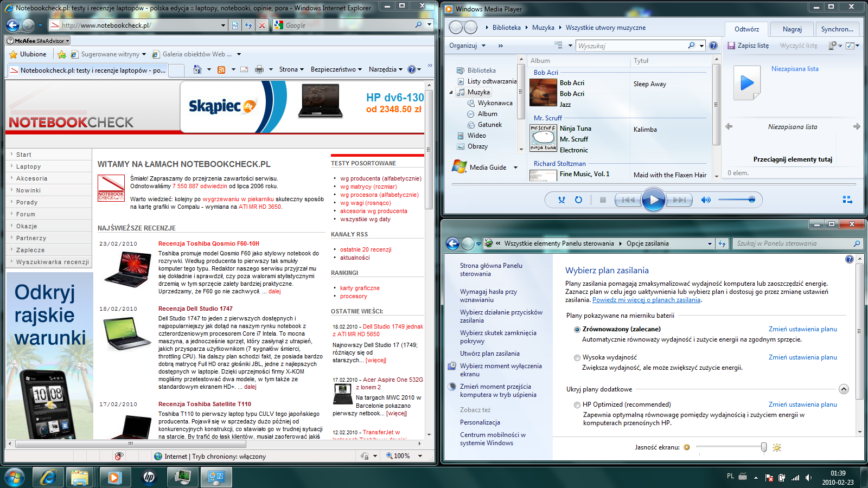Click Control Panel refresh icon

(722, 243)
